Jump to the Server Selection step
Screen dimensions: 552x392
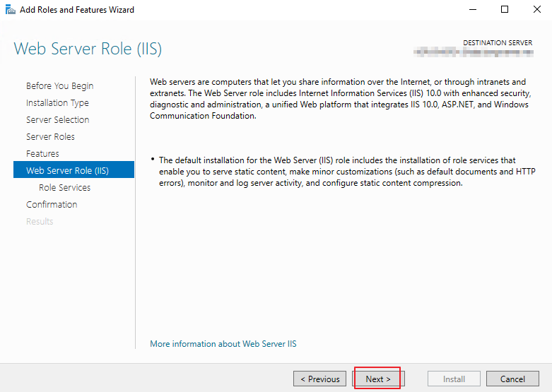pos(58,119)
